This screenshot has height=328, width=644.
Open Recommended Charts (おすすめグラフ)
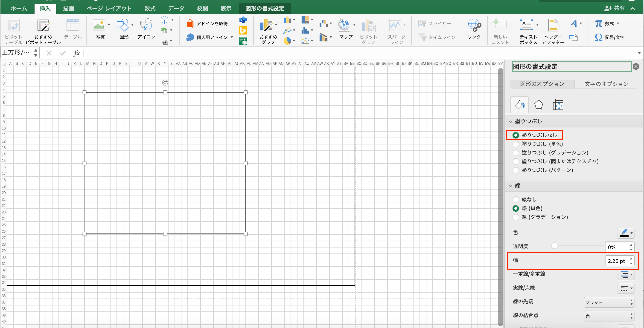[x=268, y=32]
